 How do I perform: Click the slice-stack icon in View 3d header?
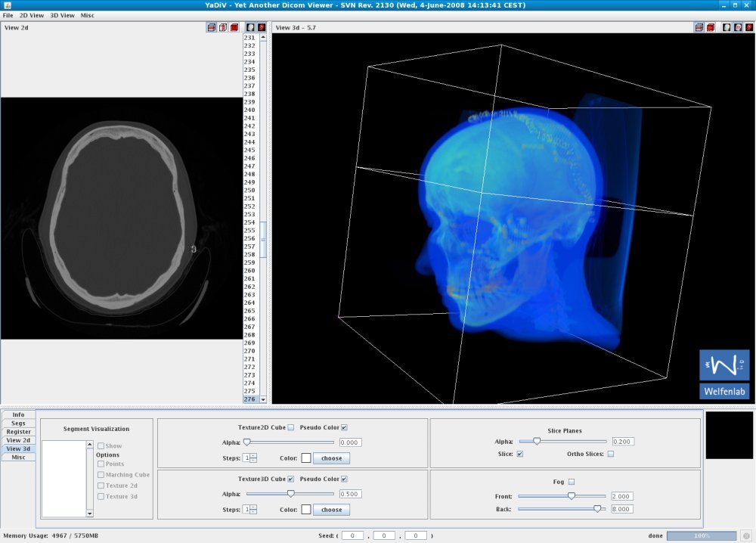tap(699, 28)
